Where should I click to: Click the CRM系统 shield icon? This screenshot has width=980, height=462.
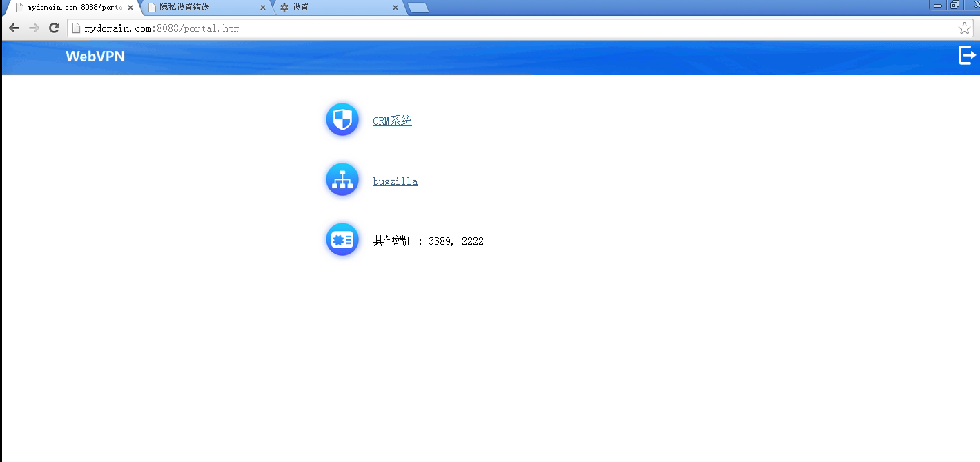[x=342, y=120]
